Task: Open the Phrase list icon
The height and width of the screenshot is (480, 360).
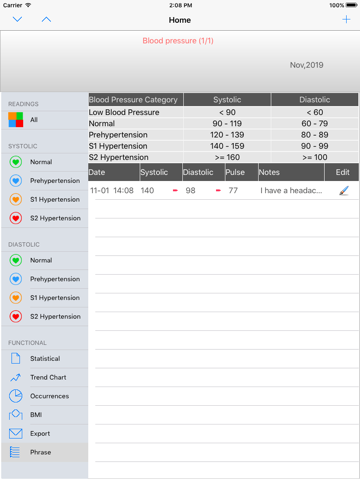Action: coord(15,452)
